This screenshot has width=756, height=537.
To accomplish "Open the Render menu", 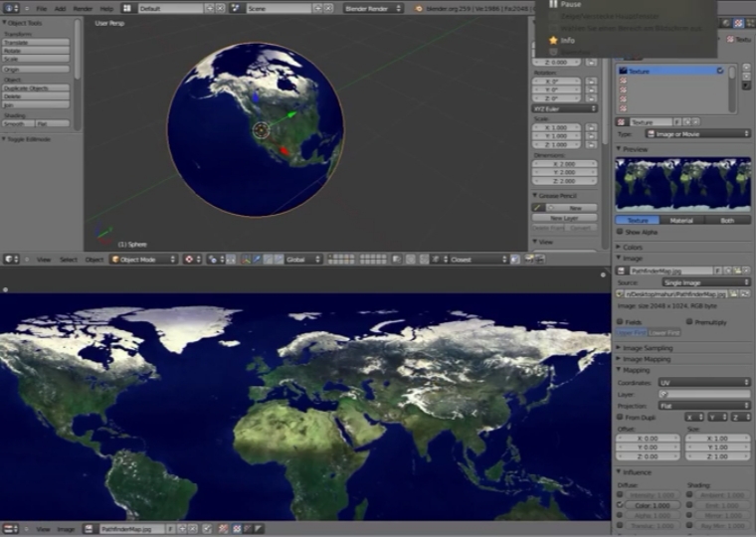I will pyautogui.click(x=83, y=9).
